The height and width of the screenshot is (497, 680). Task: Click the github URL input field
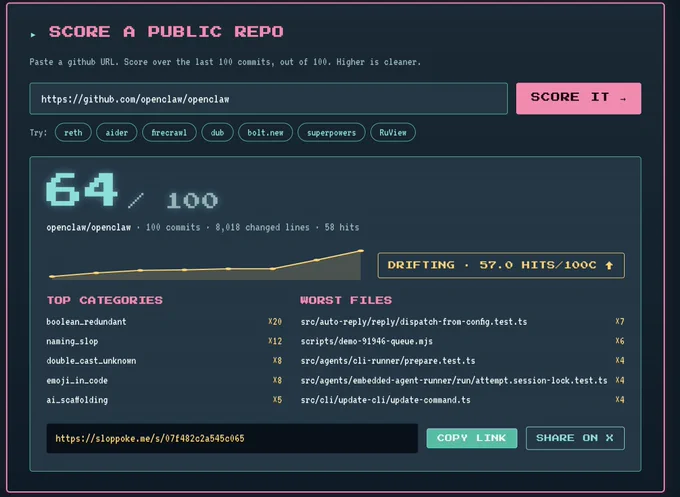pos(268,99)
